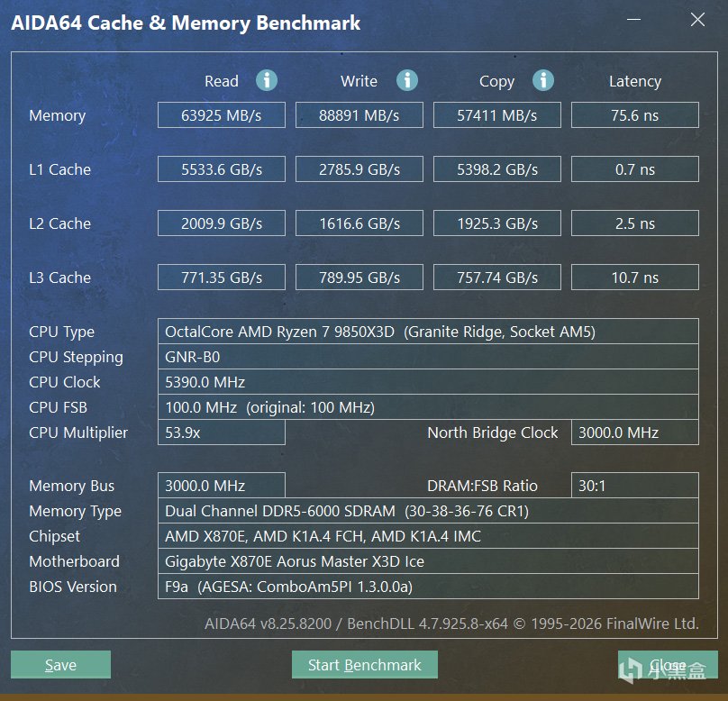Select L3 Cache write 789.95 GB/s
728x701 pixels.
pyautogui.click(x=359, y=278)
